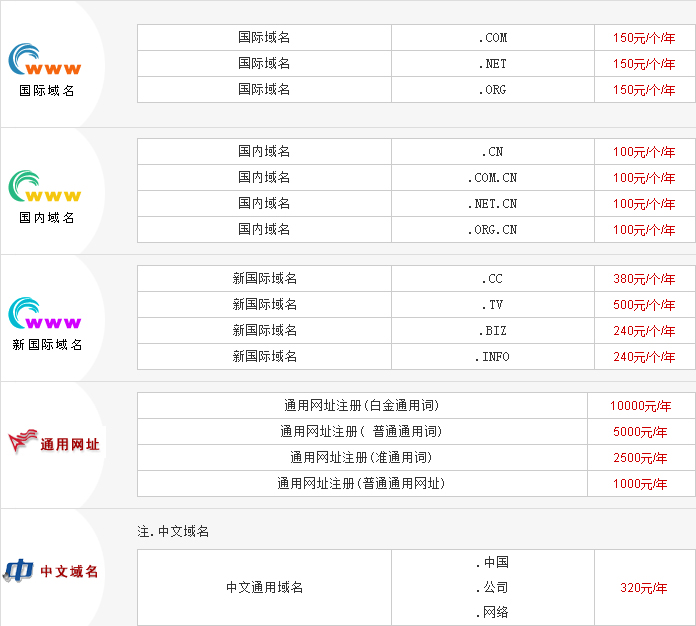Select the .CC new international domain
Viewport: 696px width, 626px height.
(x=492, y=279)
